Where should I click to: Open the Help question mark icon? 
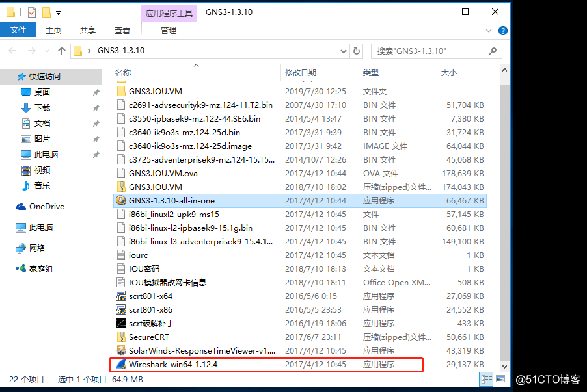click(x=503, y=31)
